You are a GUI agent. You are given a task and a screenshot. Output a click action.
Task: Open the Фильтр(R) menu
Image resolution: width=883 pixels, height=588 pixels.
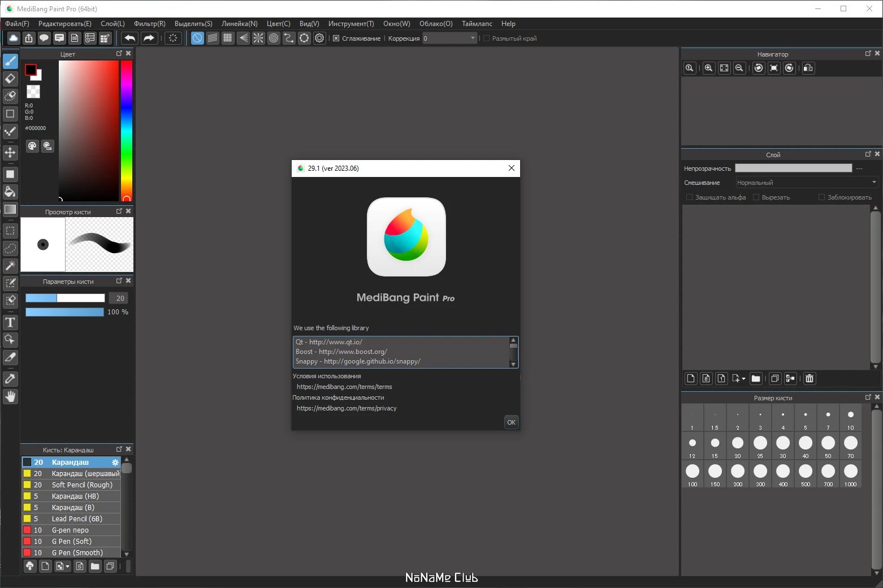(x=150, y=24)
